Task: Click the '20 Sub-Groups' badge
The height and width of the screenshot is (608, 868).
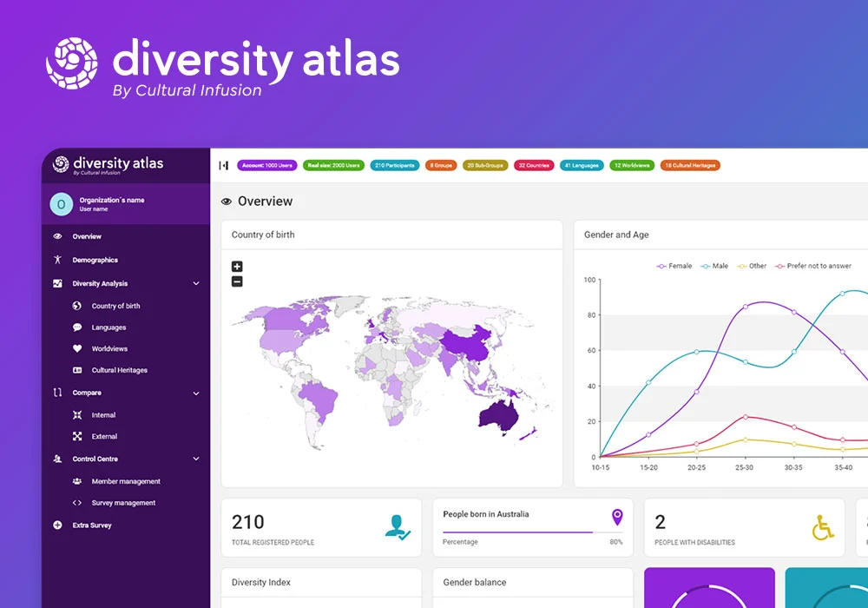Action: pos(485,166)
